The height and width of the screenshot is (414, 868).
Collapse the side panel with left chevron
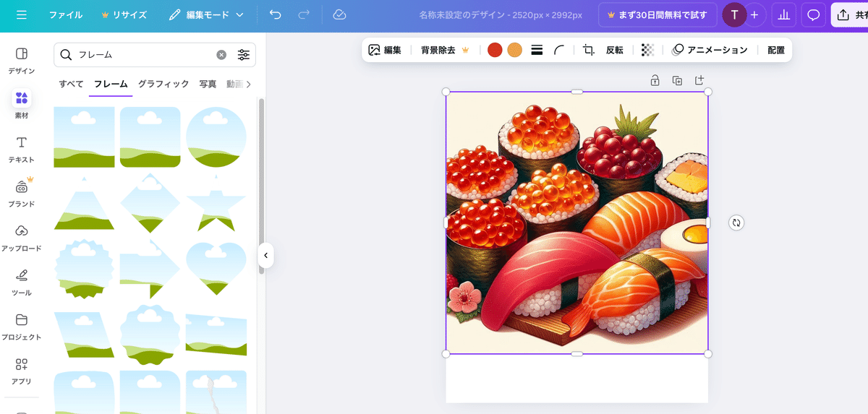point(265,255)
